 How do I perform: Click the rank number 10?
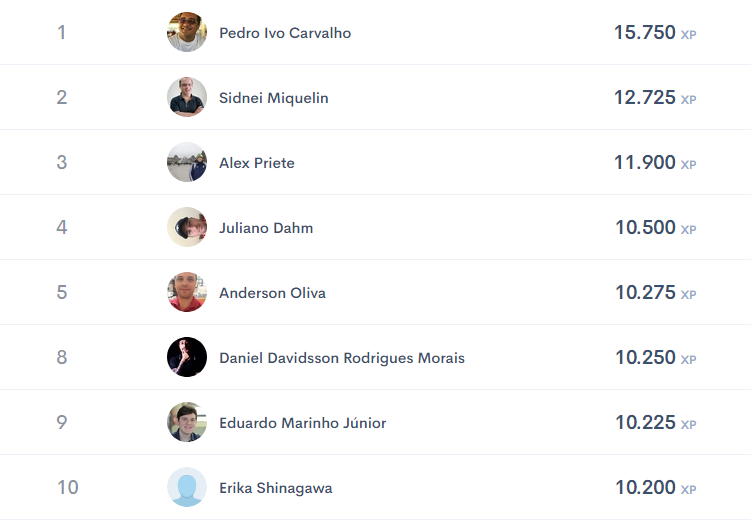tap(68, 487)
